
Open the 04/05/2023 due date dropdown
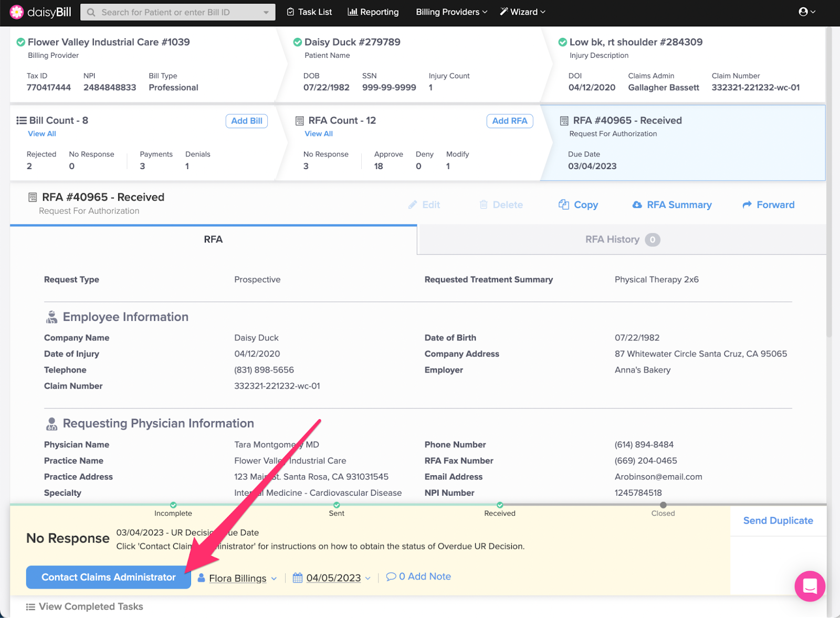339,578
